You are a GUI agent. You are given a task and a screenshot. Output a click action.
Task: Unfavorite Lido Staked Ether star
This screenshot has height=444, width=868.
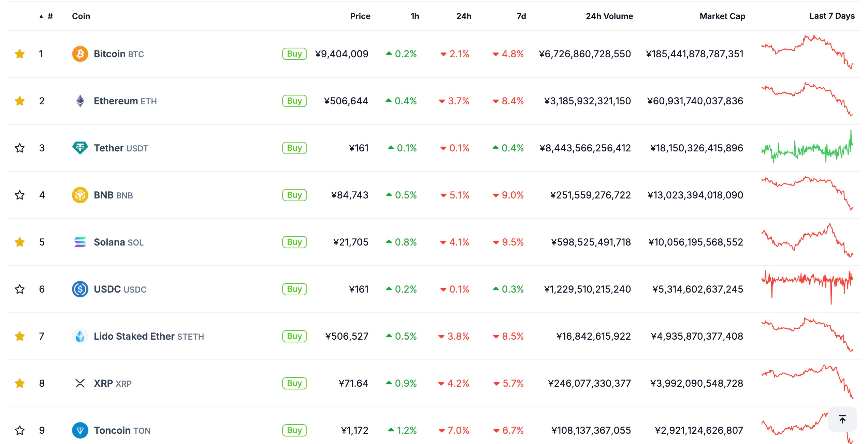point(20,336)
